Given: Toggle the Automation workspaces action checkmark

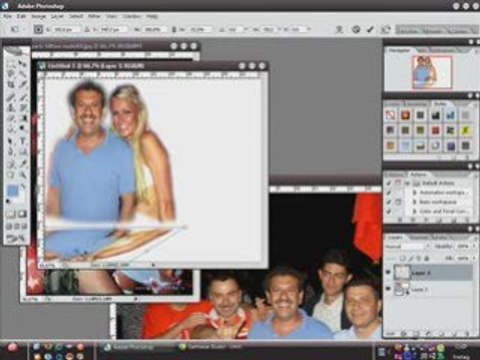Looking at the screenshot, I should 389,192.
